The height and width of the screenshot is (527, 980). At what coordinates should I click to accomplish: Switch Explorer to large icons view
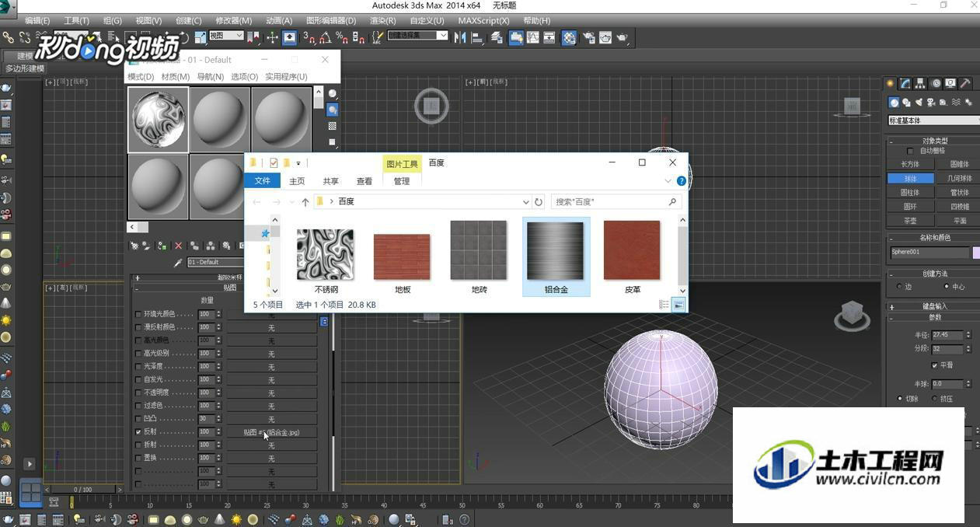click(x=678, y=305)
